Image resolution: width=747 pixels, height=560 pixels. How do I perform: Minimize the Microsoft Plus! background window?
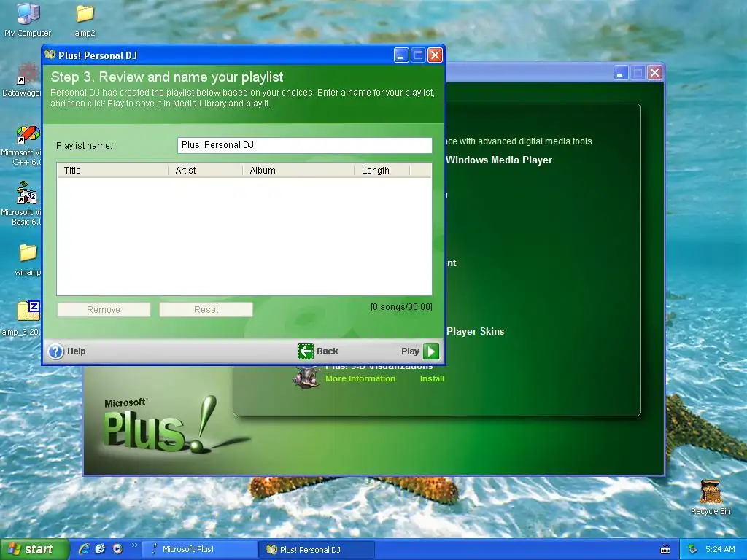[621, 73]
